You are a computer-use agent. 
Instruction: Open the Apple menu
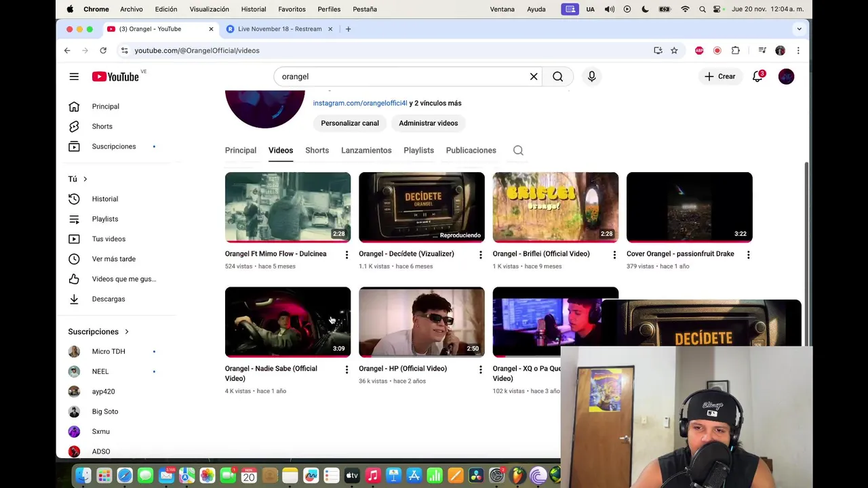tap(70, 9)
